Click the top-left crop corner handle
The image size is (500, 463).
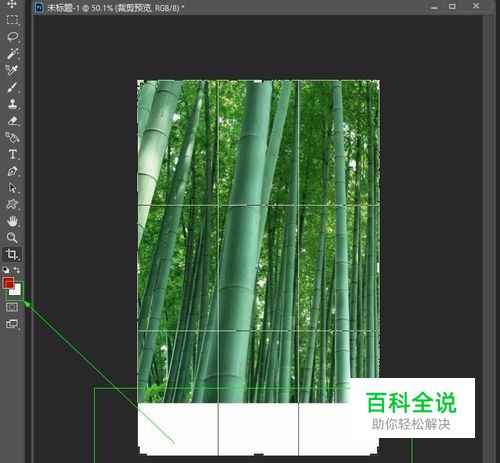(x=140, y=83)
